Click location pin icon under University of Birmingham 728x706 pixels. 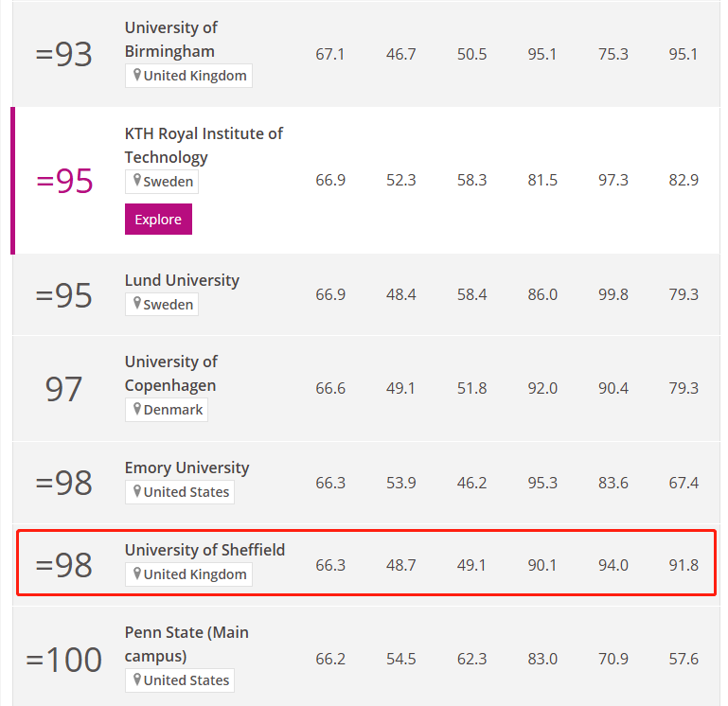point(137,75)
